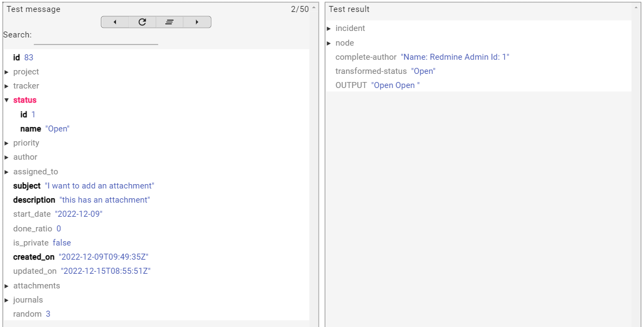Select the subject field in message tree
644x327 pixels.
[27, 186]
